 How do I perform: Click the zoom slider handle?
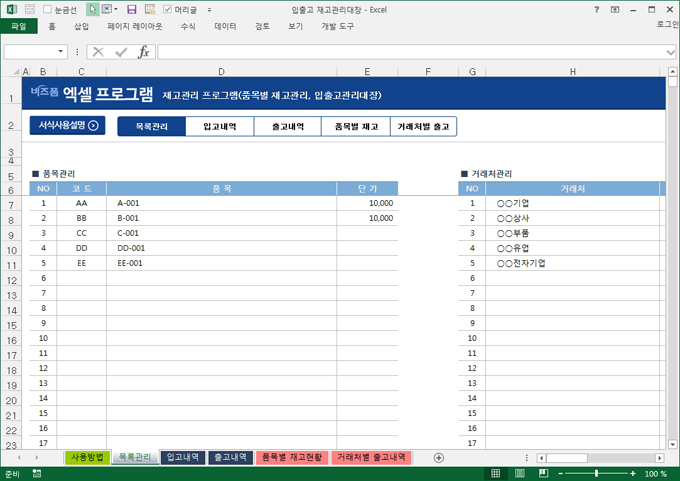[596, 474]
